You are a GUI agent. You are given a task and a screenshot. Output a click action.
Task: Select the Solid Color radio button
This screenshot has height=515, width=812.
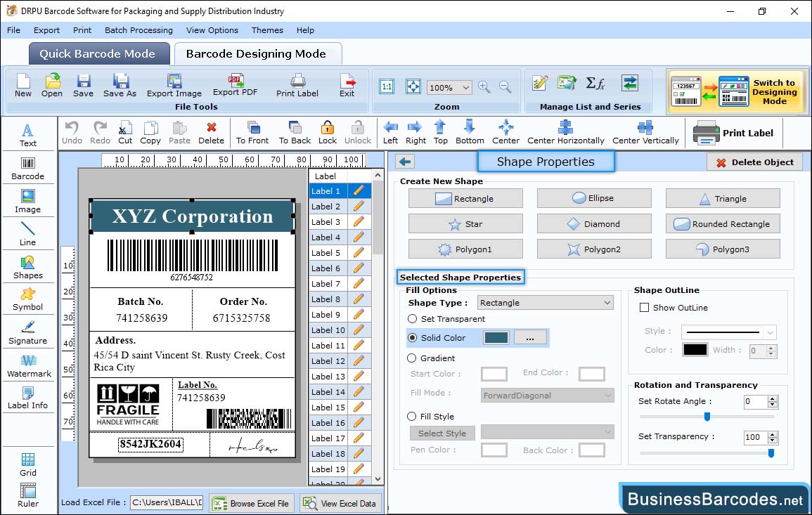point(412,337)
